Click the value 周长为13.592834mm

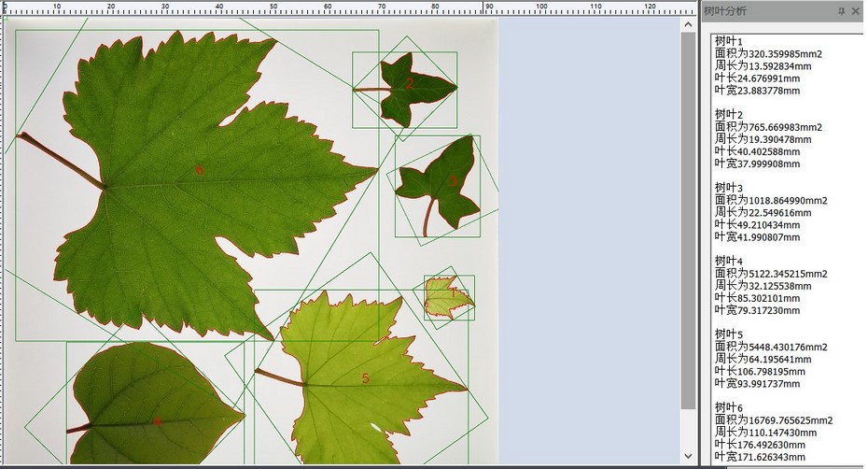[763, 65]
